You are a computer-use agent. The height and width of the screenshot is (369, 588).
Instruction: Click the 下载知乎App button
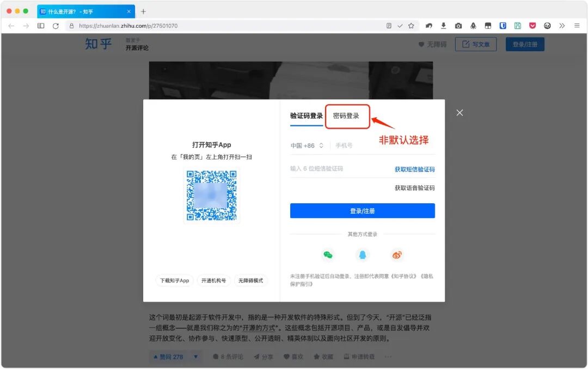(175, 281)
